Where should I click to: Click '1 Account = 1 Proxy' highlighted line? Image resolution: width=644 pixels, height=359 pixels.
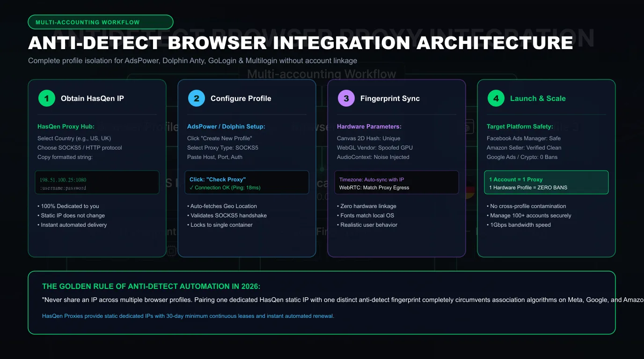[x=516, y=179]
